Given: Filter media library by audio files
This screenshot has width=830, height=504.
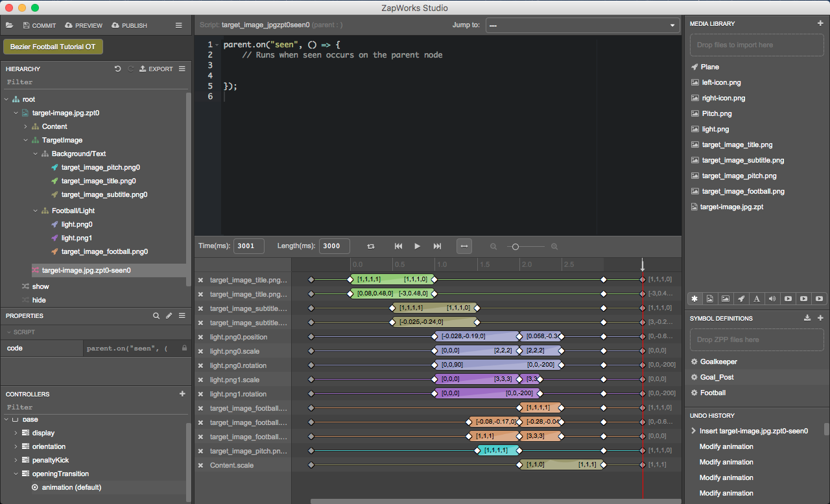Looking at the screenshot, I should [x=772, y=299].
